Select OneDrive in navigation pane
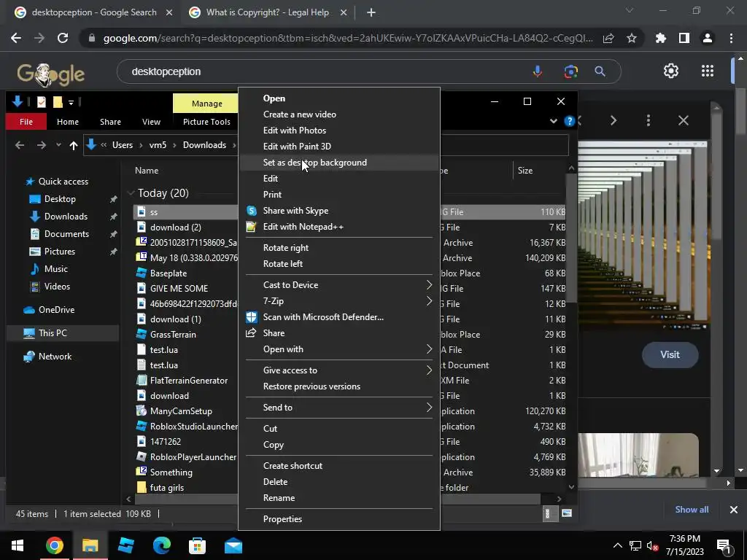 [x=55, y=310]
